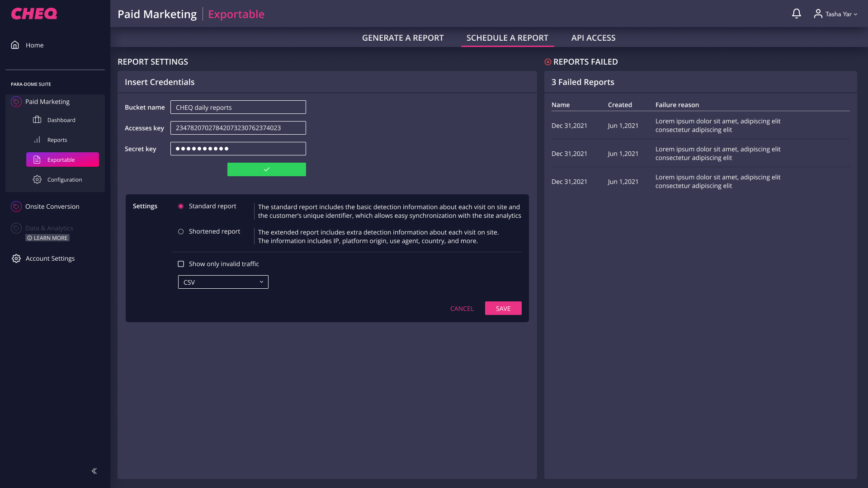Click the Cancel button
The image size is (868, 488).
point(462,309)
